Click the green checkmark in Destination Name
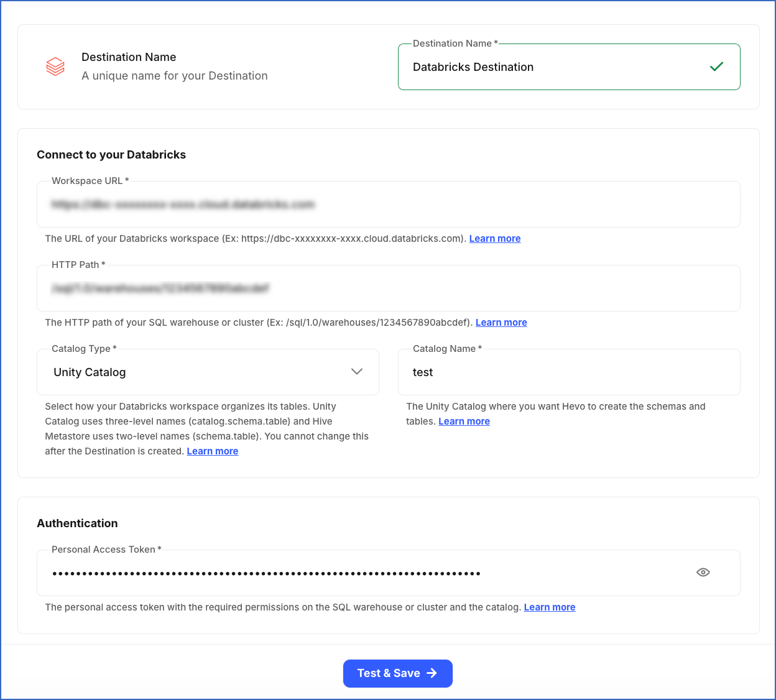The width and height of the screenshot is (776, 700). tap(716, 67)
